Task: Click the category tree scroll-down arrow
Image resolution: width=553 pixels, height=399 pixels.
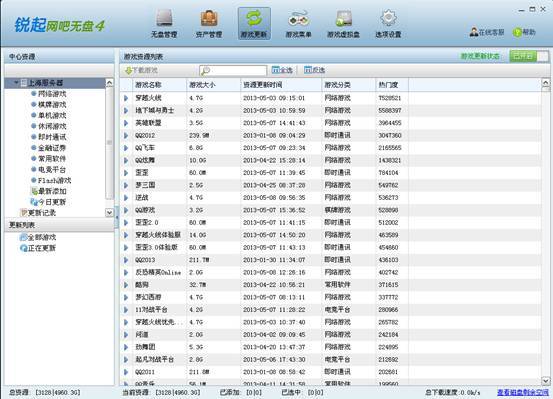Action: [109, 213]
